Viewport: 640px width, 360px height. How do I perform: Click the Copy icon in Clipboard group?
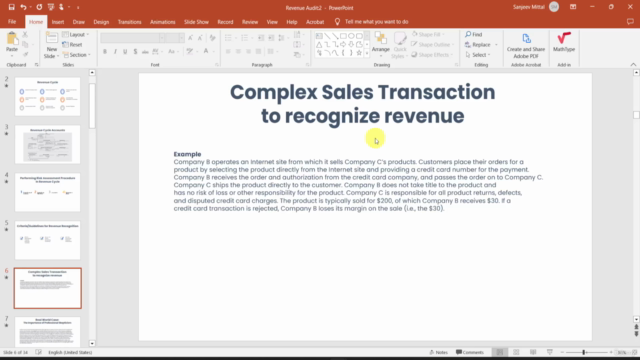pos(25,44)
